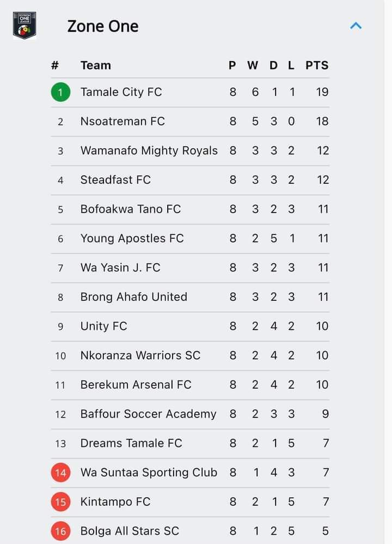
Task: Click Bolga All Stars SC row
Action: click(190, 531)
